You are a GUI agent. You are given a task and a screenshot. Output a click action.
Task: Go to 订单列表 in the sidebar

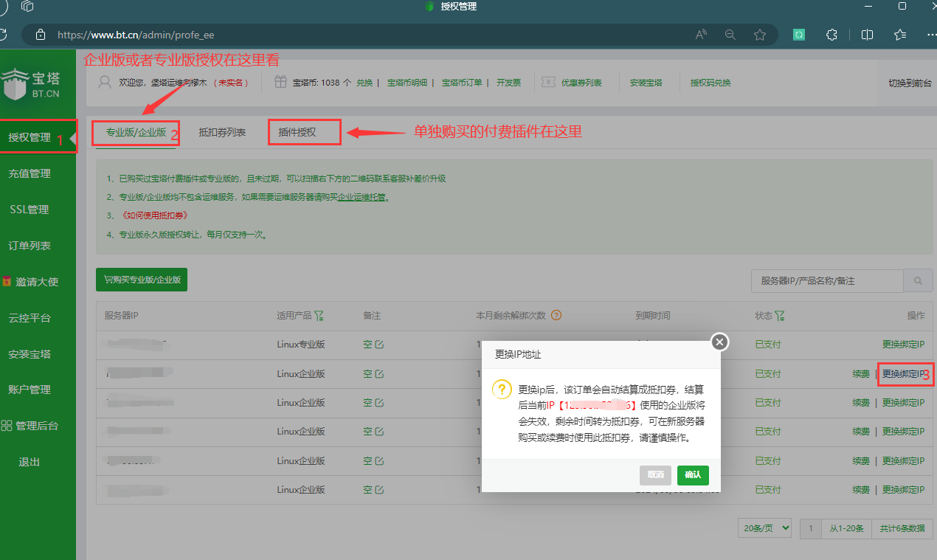(30, 246)
